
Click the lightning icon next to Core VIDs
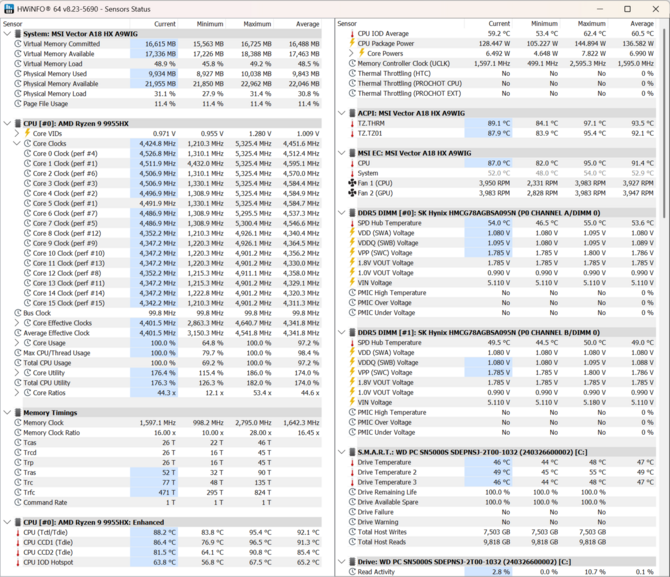click(27, 133)
